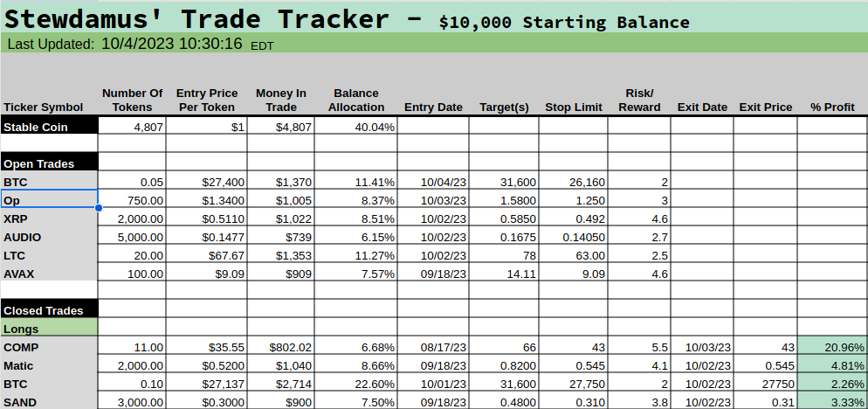Click the Closed Trades section header
Image resolution: width=868 pixels, height=409 pixels.
[49, 310]
